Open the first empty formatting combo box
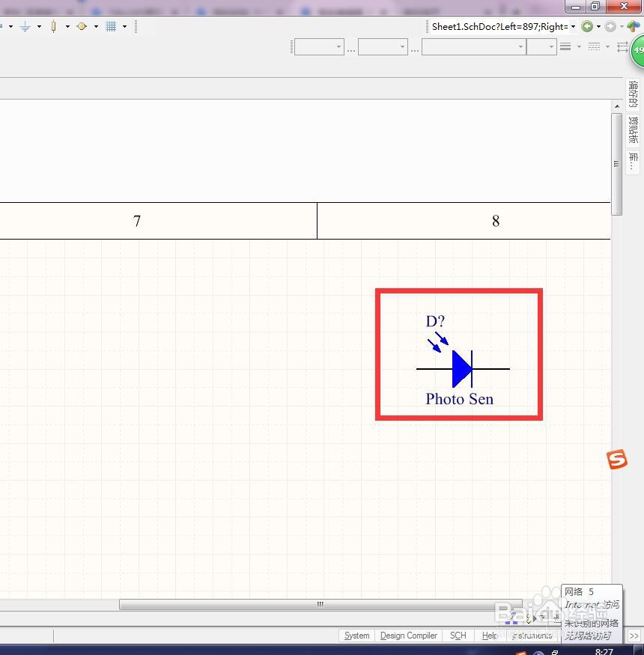This screenshot has width=644, height=655. (x=319, y=46)
